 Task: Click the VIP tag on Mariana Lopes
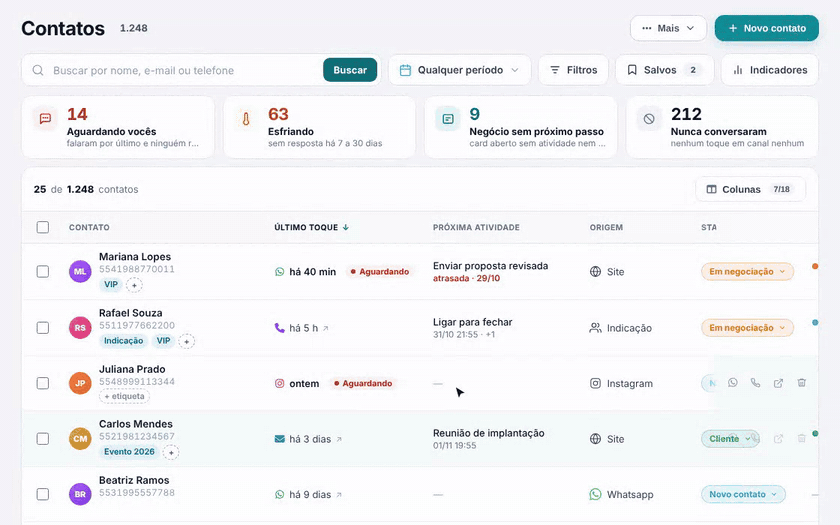(x=111, y=284)
